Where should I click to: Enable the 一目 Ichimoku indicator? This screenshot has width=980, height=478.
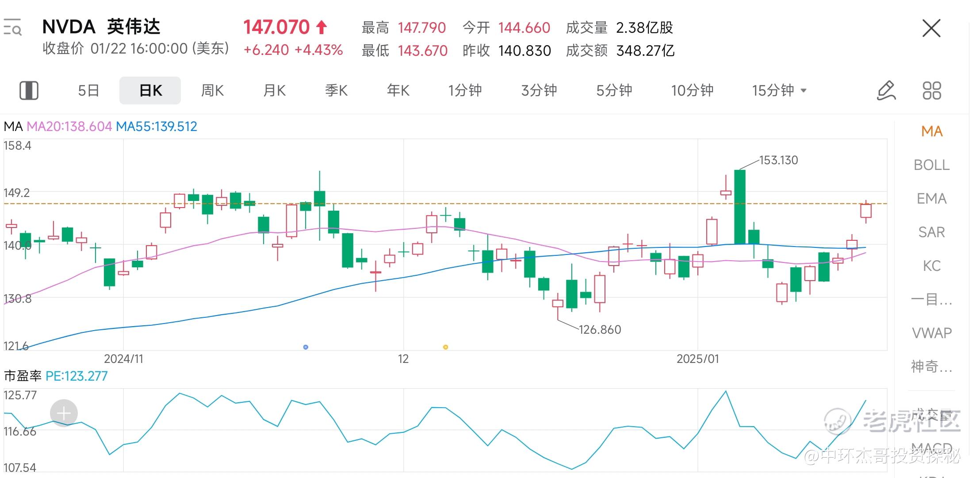point(932,300)
